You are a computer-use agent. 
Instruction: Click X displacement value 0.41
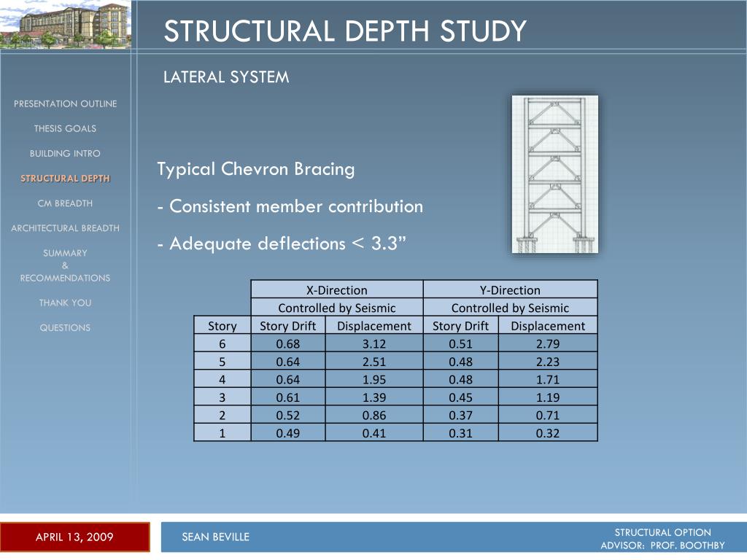(374, 433)
